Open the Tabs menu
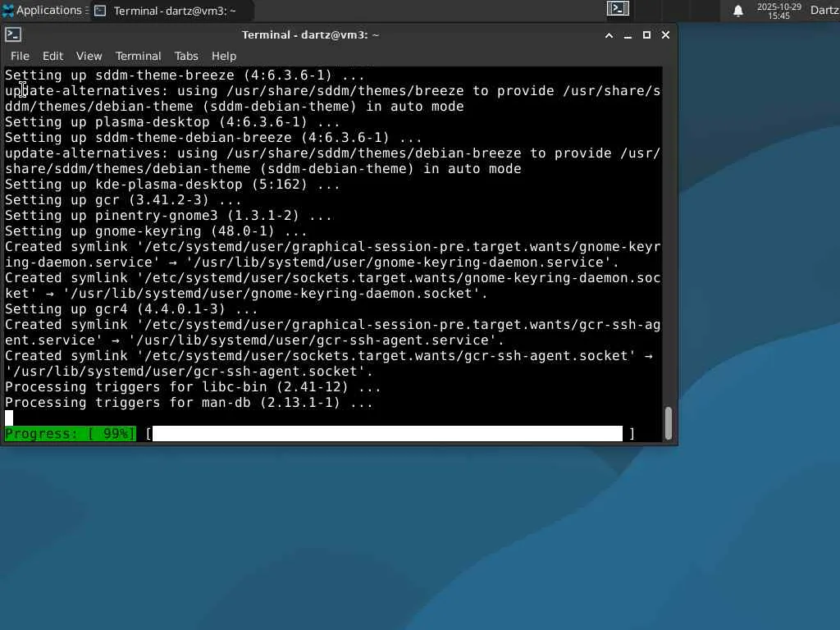 [x=186, y=56]
